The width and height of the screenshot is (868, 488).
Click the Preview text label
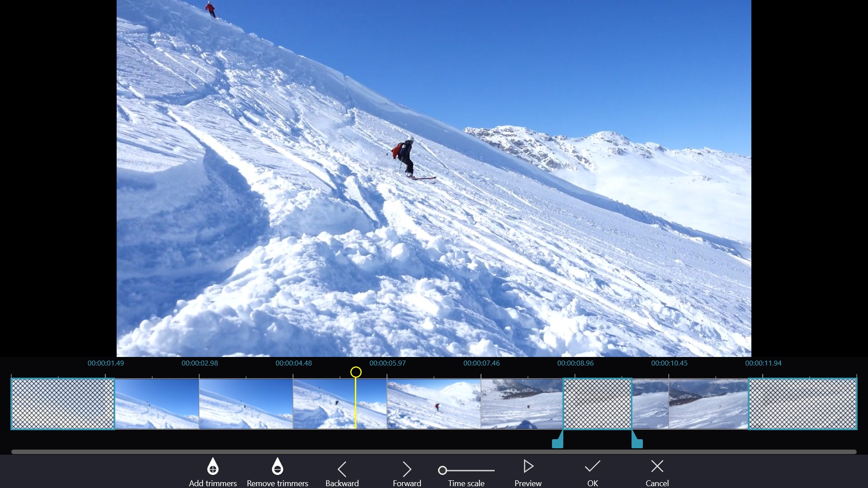pos(528,483)
